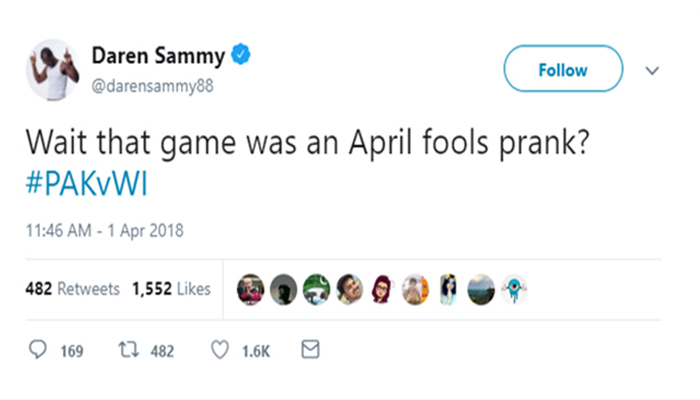Follow Daren Sammy
700x400 pixels.
click(x=563, y=71)
